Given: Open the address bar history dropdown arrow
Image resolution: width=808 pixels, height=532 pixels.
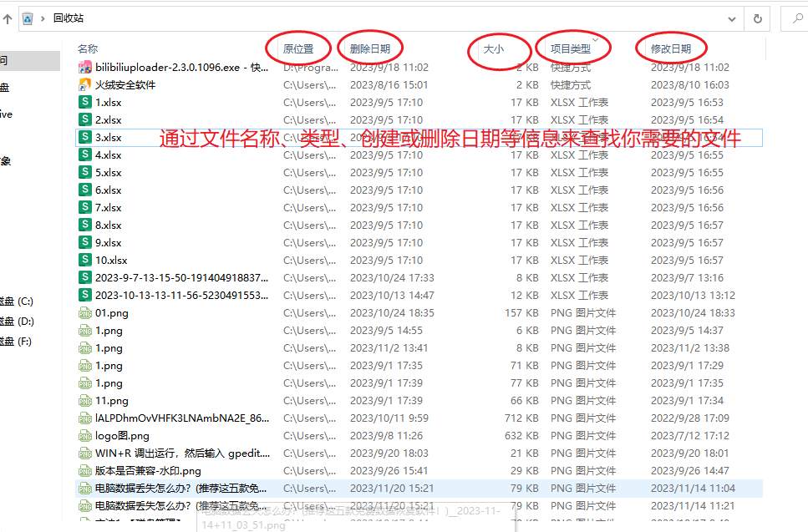Looking at the screenshot, I should click(732, 18).
